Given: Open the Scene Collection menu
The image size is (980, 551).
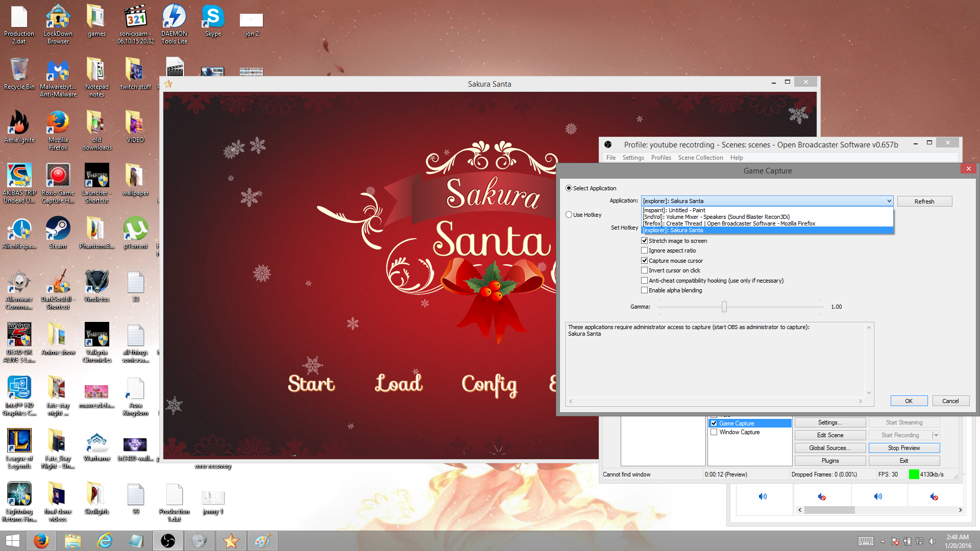Looking at the screenshot, I should pyautogui.click(x=700, y=158).
